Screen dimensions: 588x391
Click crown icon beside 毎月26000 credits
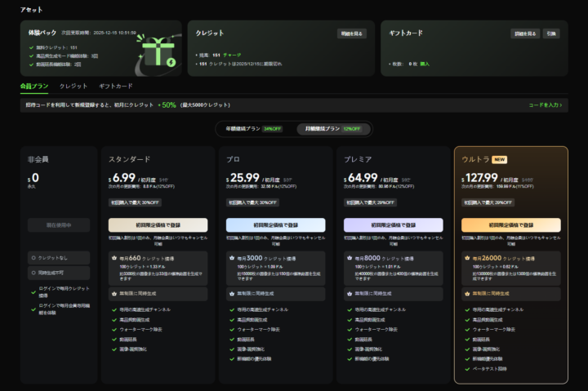tap(468, 256)
